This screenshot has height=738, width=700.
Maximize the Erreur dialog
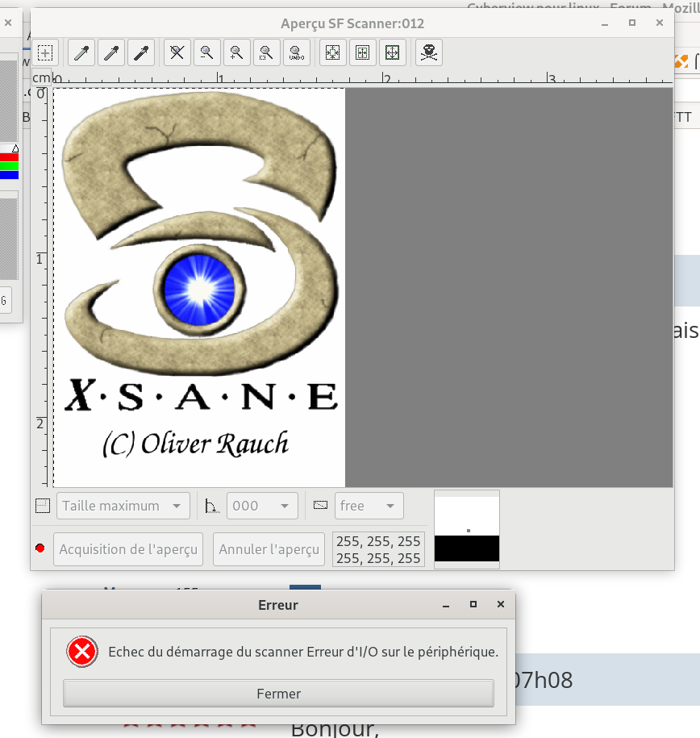click(473, 604)
